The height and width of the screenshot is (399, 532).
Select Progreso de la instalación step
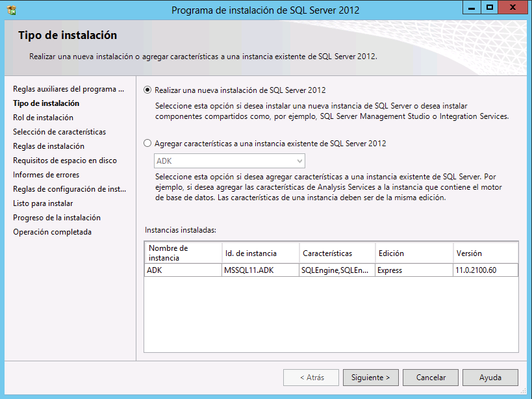tap(57, 218)
